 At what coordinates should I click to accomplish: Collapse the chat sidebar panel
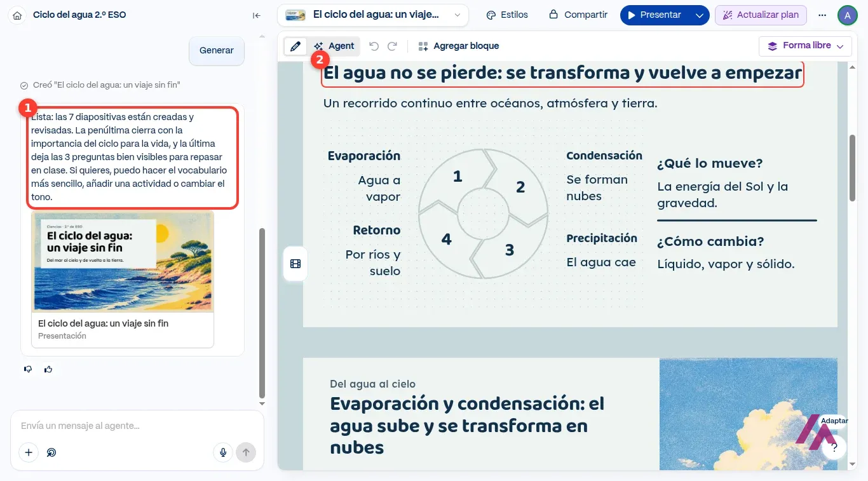[x=257, y=15]
